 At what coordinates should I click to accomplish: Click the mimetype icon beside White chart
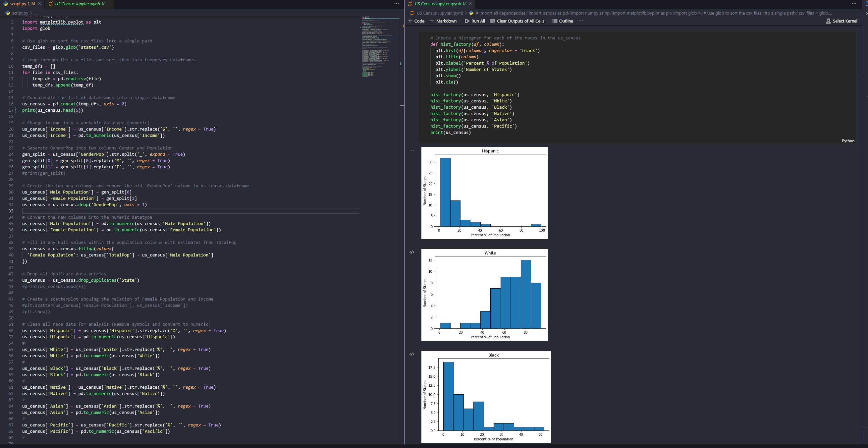point(412,252)
